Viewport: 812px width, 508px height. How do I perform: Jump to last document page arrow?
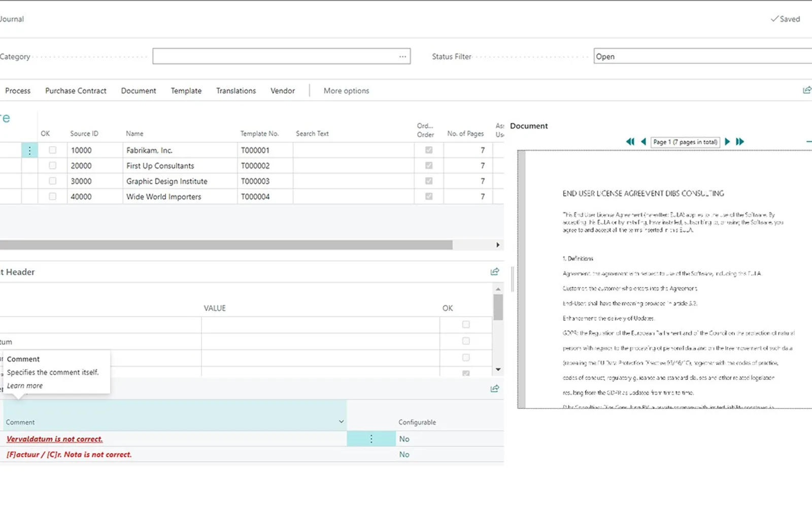tap(740, 142)
